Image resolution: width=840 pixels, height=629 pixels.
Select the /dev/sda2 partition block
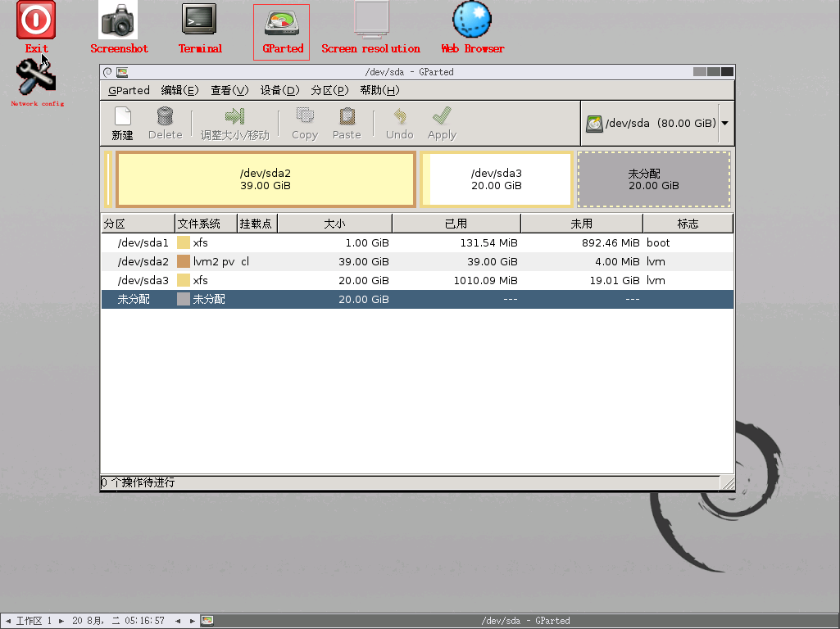(266, 179)
